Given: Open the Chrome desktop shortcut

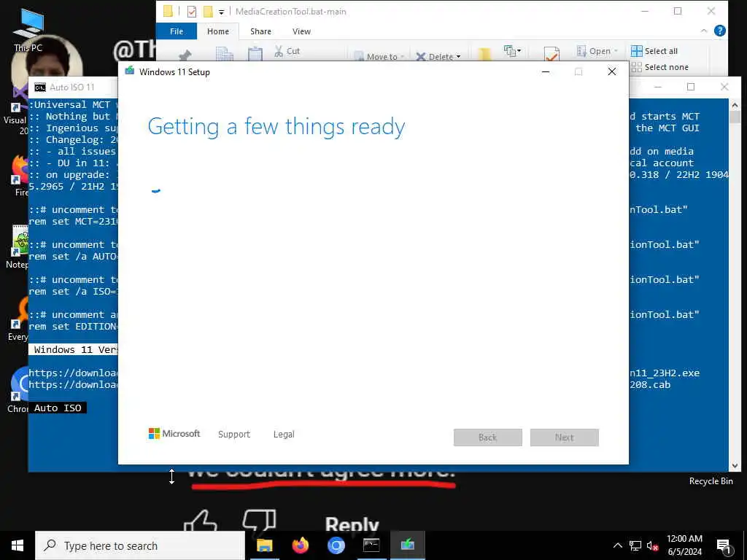Looking at the screenshot, I should tap(18, 391).
